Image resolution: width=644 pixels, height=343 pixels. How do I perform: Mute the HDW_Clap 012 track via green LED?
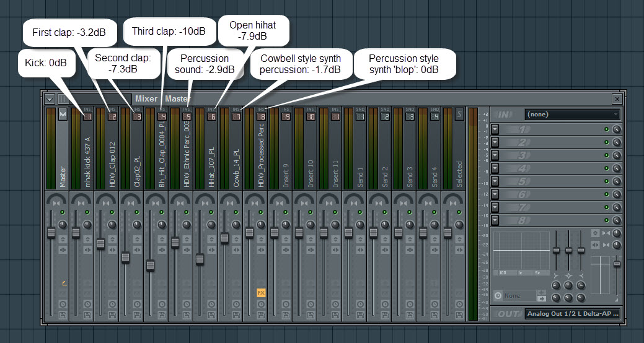112,212
